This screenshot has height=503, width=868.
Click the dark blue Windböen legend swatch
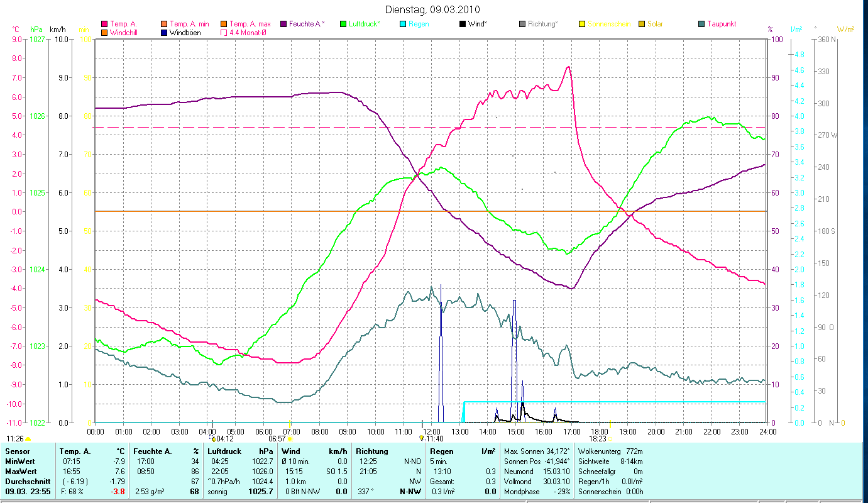(x=165, y=33)
